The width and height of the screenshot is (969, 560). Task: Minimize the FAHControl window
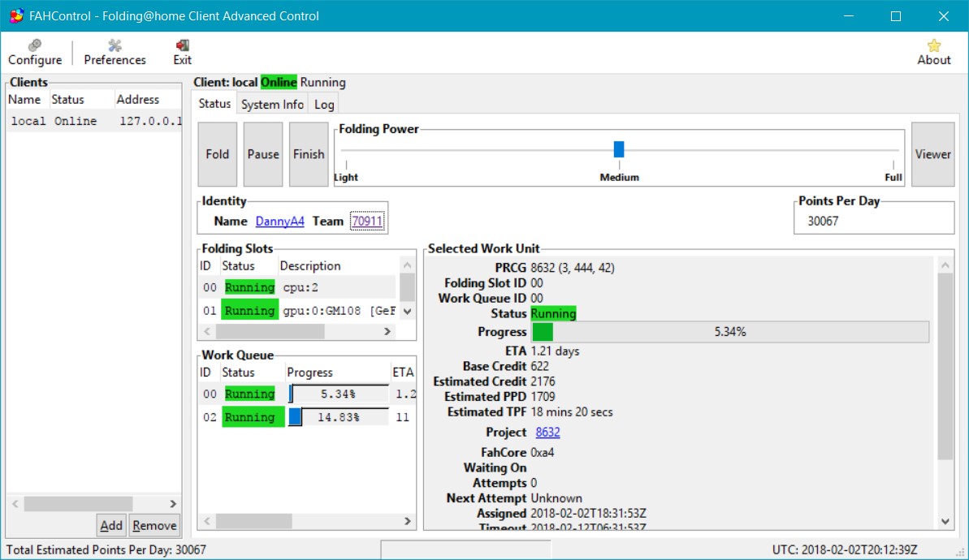[x=849, y=16]
